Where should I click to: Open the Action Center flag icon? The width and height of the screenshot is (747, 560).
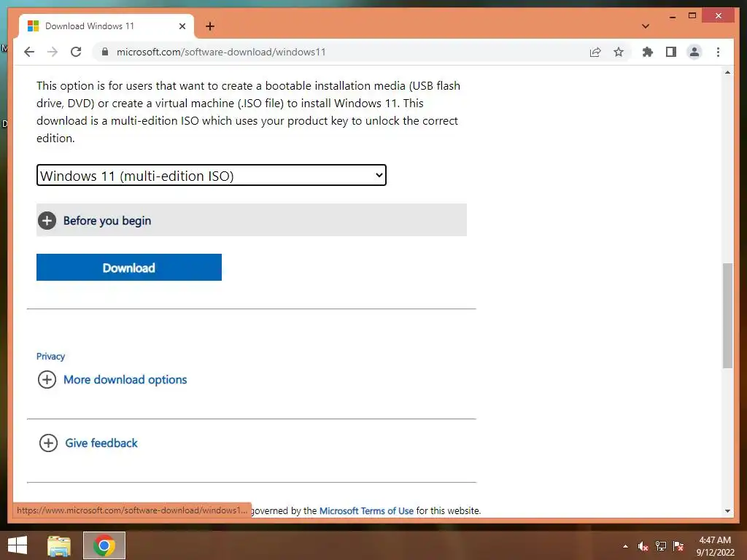pos(678,546)
